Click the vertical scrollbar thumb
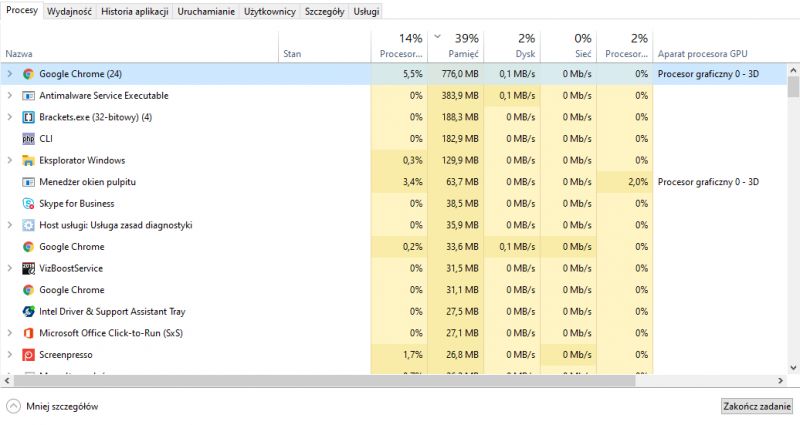The height and width of the screenshot is (425, 800). [x=793, y=87]
